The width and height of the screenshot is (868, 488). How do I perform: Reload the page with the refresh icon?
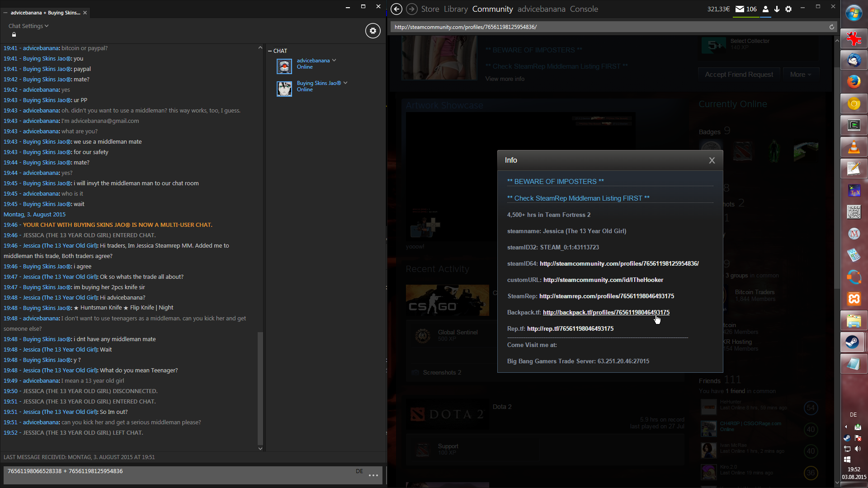831,27
